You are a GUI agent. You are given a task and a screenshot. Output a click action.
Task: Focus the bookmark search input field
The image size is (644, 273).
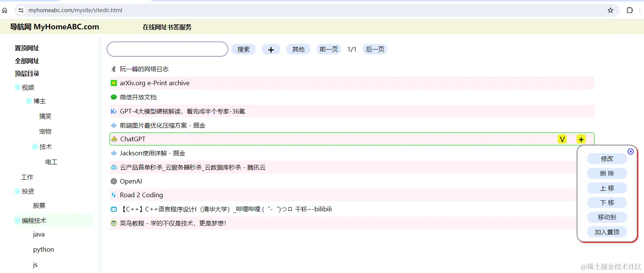[167, 49]
